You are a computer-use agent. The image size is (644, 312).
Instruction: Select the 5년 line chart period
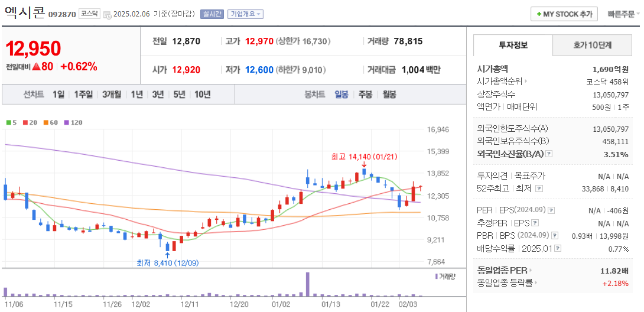(x=179, y=95)
